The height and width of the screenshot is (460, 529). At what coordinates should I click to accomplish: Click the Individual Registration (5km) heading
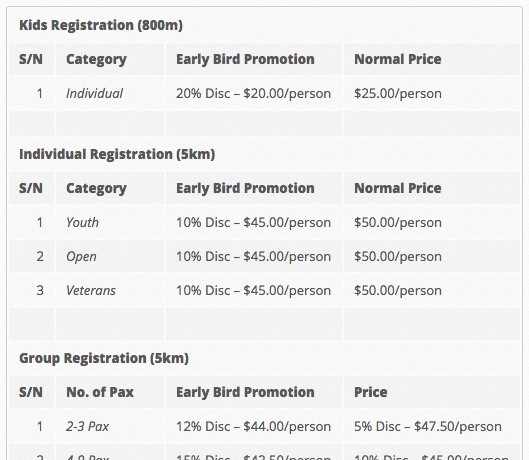(x=117, y=154)
